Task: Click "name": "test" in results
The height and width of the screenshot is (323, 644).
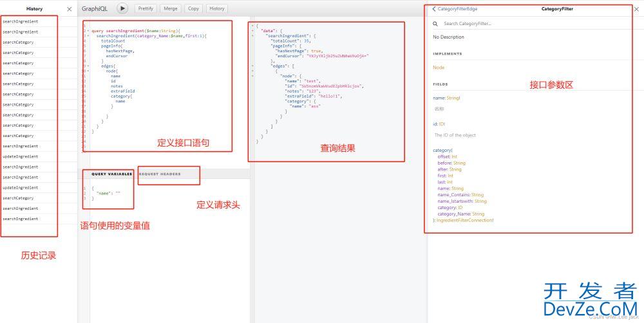Action: click(x=302, y=81)
